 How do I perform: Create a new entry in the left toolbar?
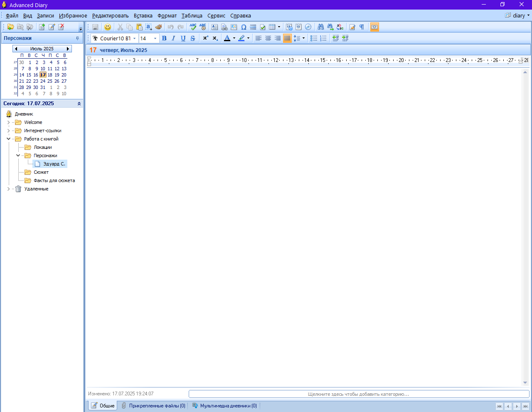tap(42, 27)
